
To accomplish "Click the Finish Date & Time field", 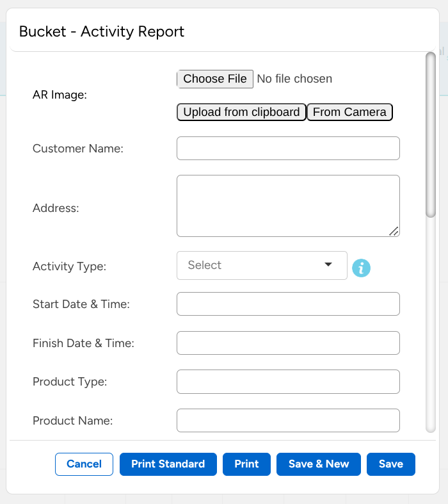I will pos(288,343).
